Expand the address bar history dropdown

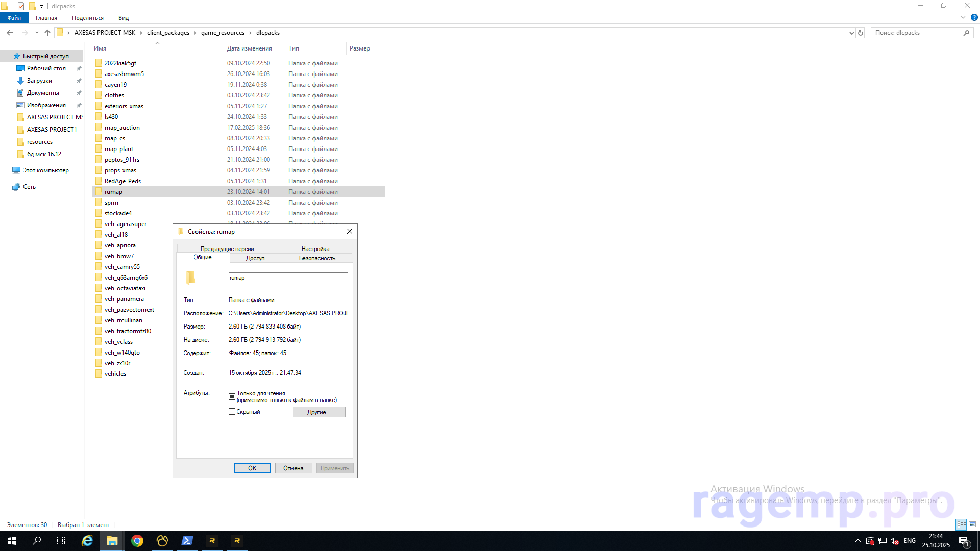[x=851, y=33]
